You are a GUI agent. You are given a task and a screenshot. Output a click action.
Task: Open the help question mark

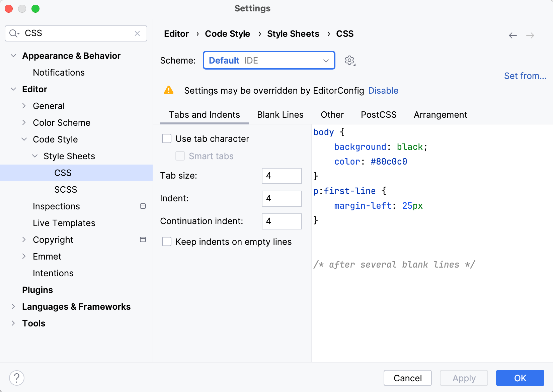17,378
